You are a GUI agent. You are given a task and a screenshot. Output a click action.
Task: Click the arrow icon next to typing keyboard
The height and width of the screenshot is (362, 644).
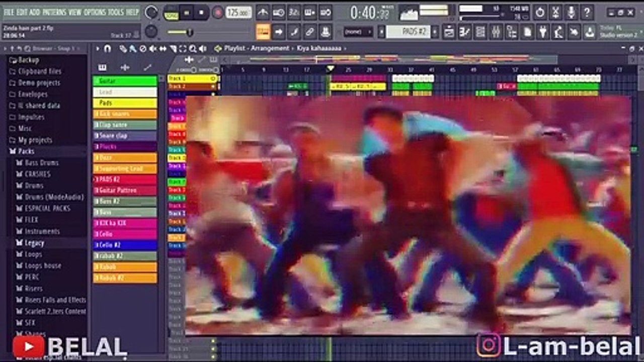pos(278,32)
